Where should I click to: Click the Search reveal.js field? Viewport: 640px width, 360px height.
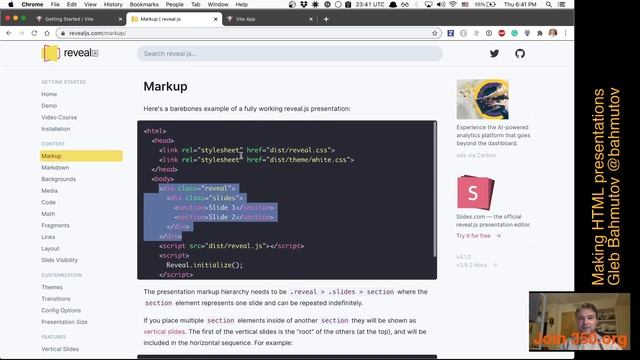[290, 53]
